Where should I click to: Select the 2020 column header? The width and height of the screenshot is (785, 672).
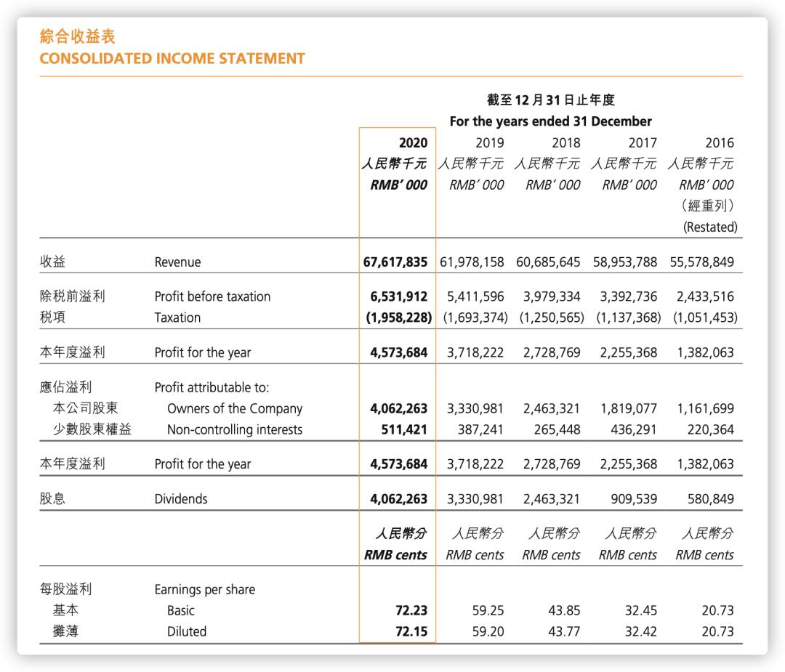[413, 143]
